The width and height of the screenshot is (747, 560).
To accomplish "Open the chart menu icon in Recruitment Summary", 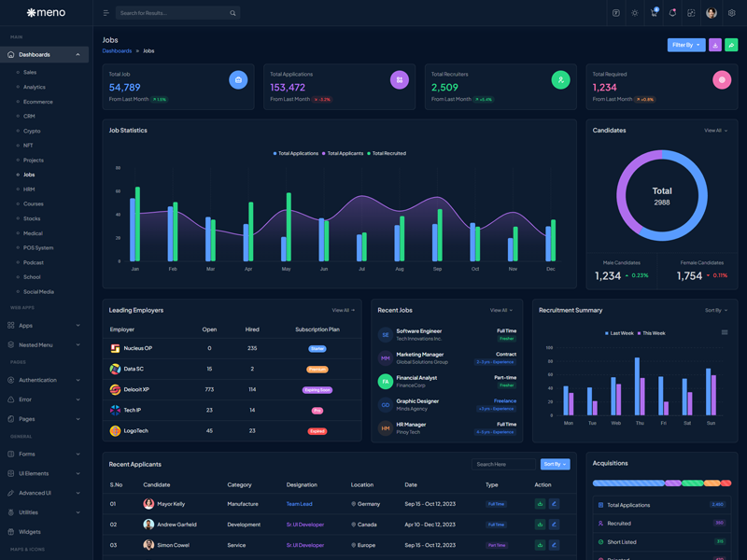I will pos(725,332).
